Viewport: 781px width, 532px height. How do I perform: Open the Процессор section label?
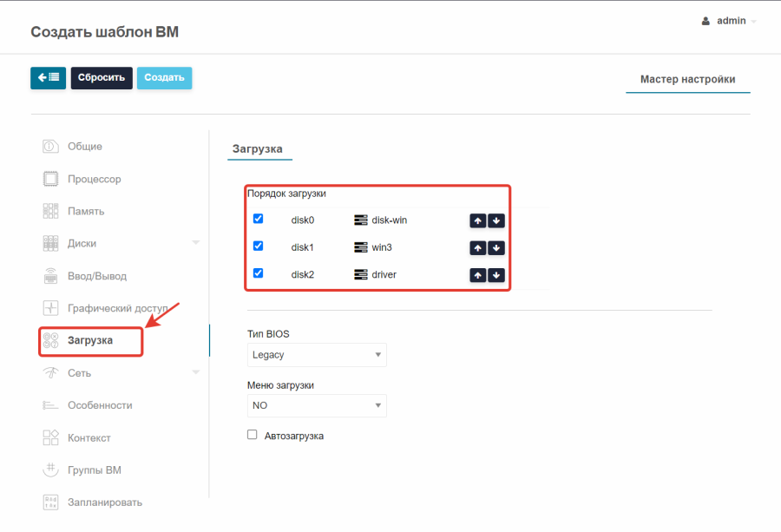coord(94,179)
